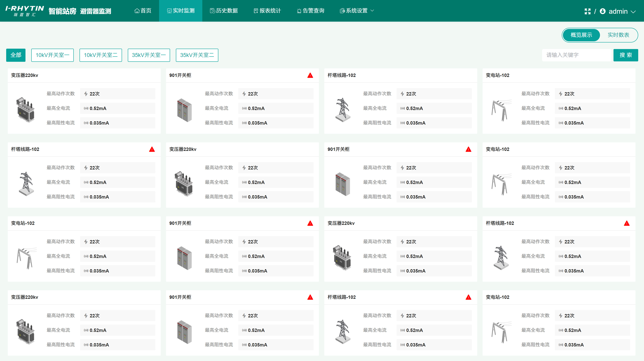The height and width of the screenshot is (361, 644).
Task: Click the first 杆塔线路-102 tower image
Action: 342,109
